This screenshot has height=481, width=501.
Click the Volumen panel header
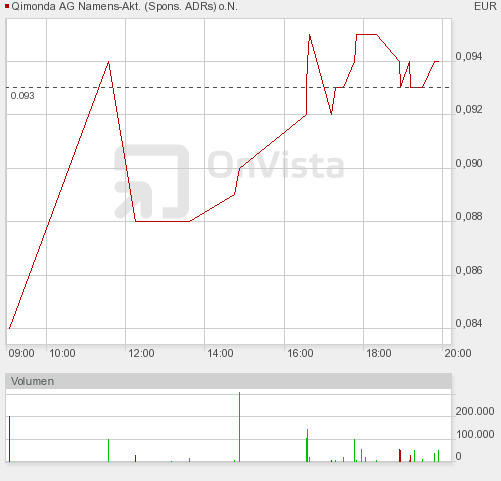tap(228, 381)
